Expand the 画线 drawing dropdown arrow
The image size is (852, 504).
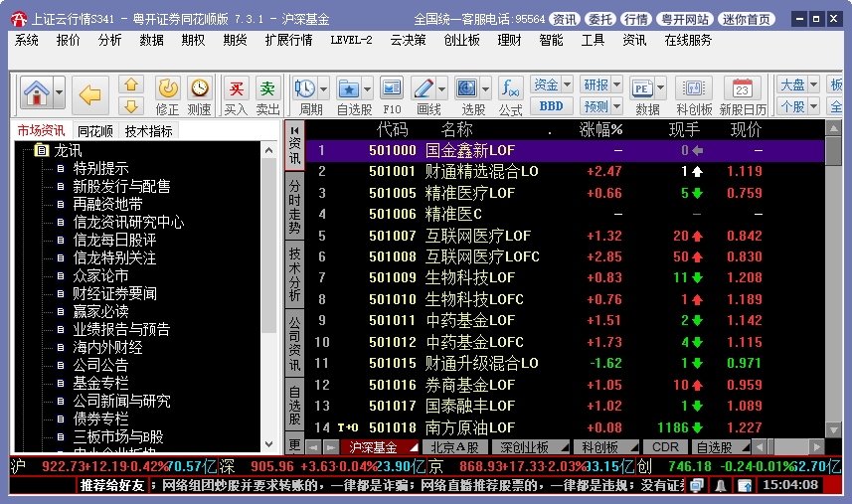click(441, 88)
